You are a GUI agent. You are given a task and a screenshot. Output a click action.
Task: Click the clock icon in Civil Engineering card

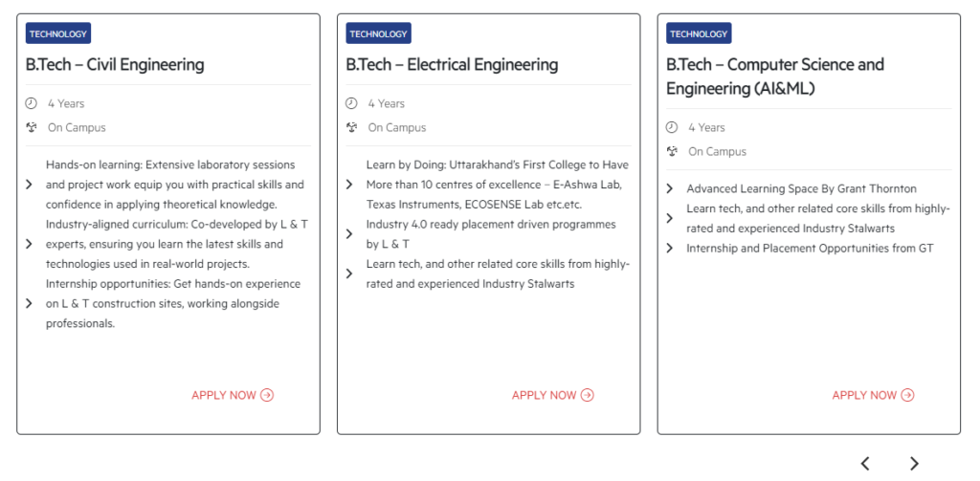tap(31, 103)
